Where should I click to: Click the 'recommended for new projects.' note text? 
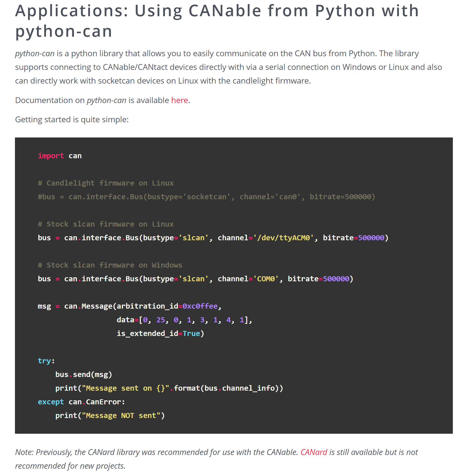point(70,466)
